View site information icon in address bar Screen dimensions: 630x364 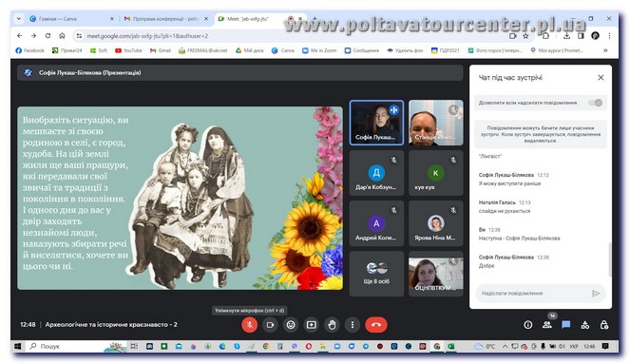(x=79, y=36)
